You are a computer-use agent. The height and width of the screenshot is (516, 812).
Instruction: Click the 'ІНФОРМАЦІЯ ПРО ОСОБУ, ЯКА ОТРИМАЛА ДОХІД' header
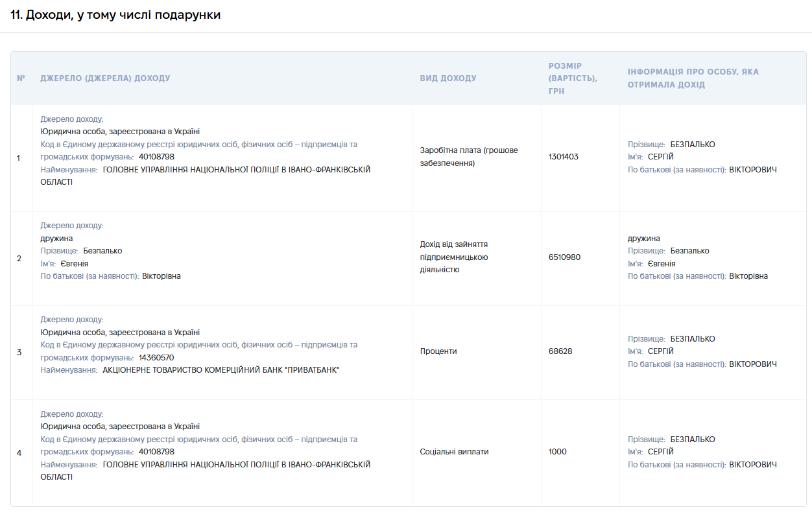click(x=693, y=78)
